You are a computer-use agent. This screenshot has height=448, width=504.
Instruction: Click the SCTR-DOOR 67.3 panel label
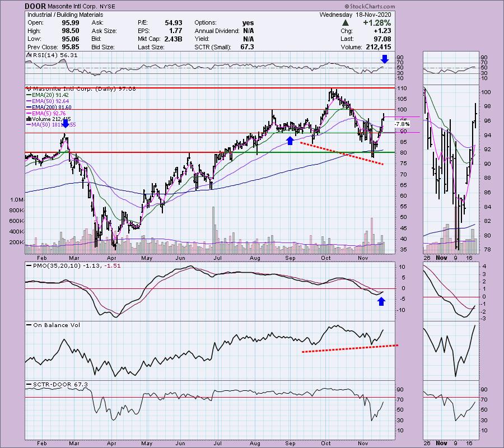(60, 385)
